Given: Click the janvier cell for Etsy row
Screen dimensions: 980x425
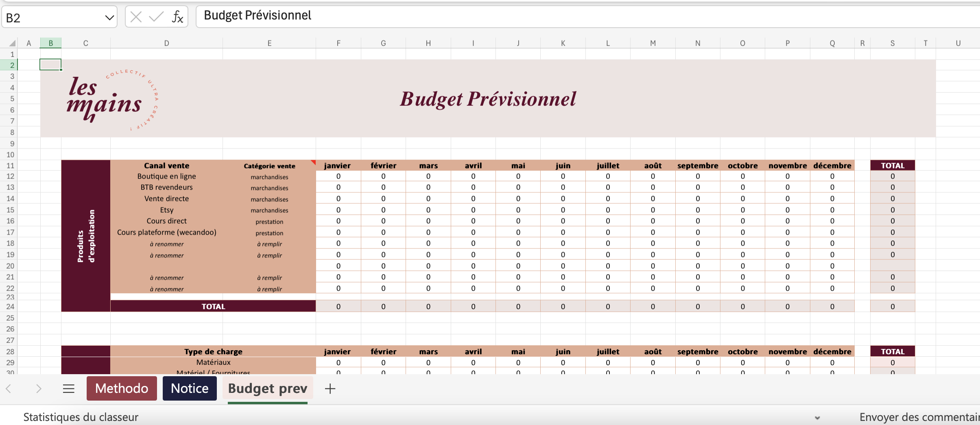Looking at the screenshot, I should (x=338, y=210).
